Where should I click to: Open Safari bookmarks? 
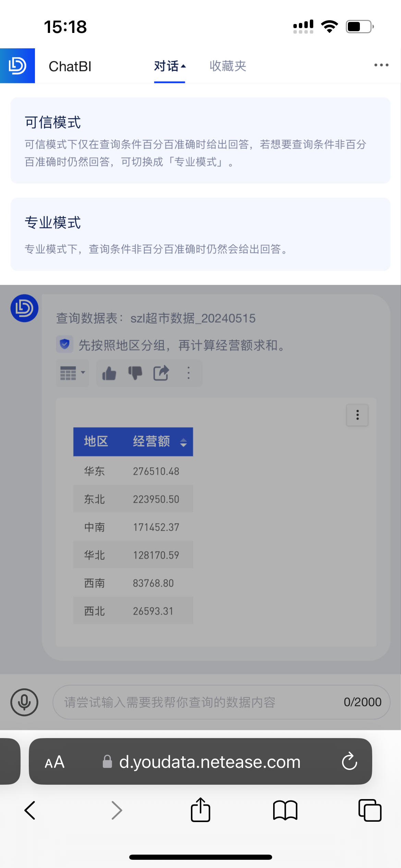click(x=285, y=810)
